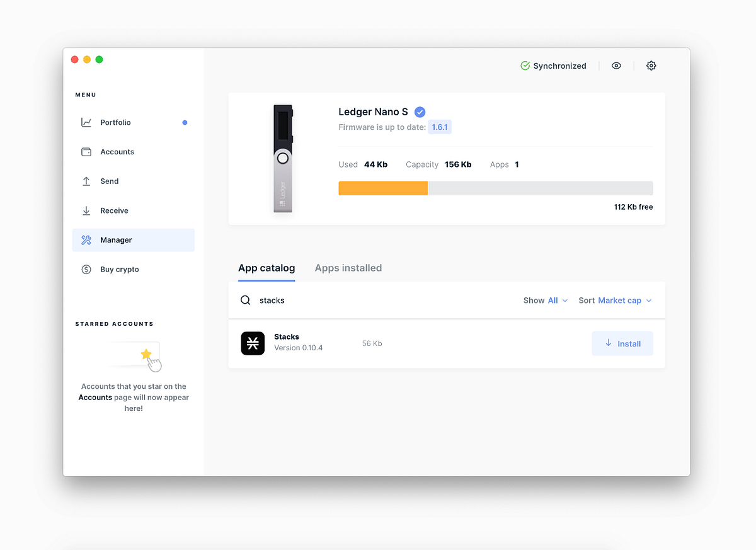
Task: Toggle discreet mode with the eye icon
Action: pos(616,65)
